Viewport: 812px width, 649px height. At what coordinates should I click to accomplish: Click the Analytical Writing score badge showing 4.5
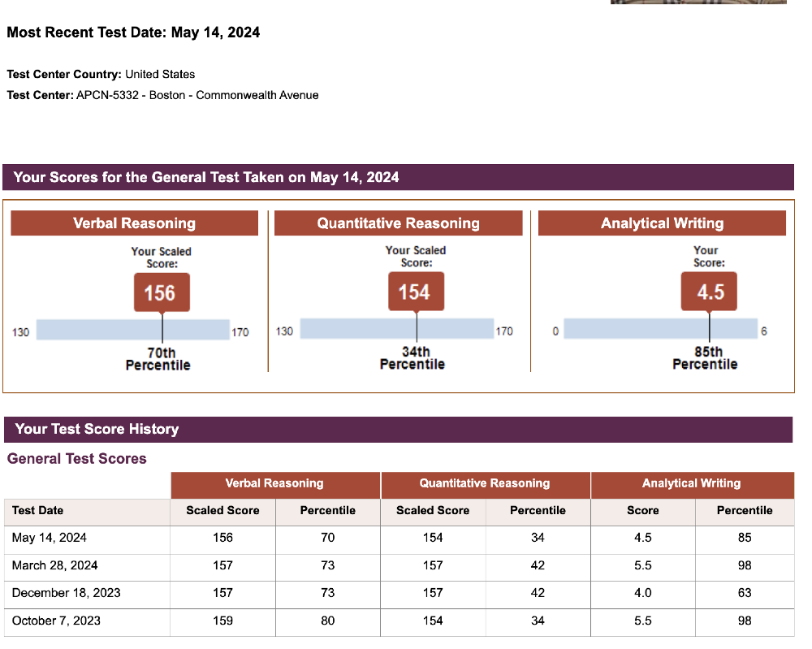coord(710,292)
